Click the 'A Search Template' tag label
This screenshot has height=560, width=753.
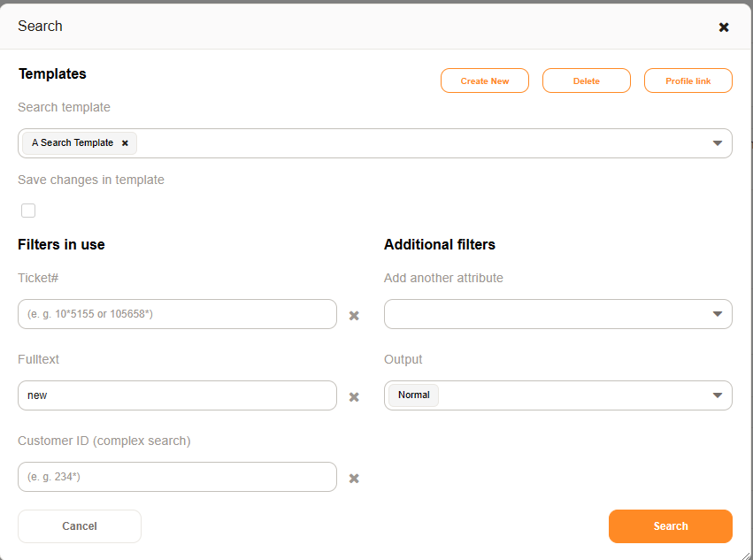pos(73,143)
